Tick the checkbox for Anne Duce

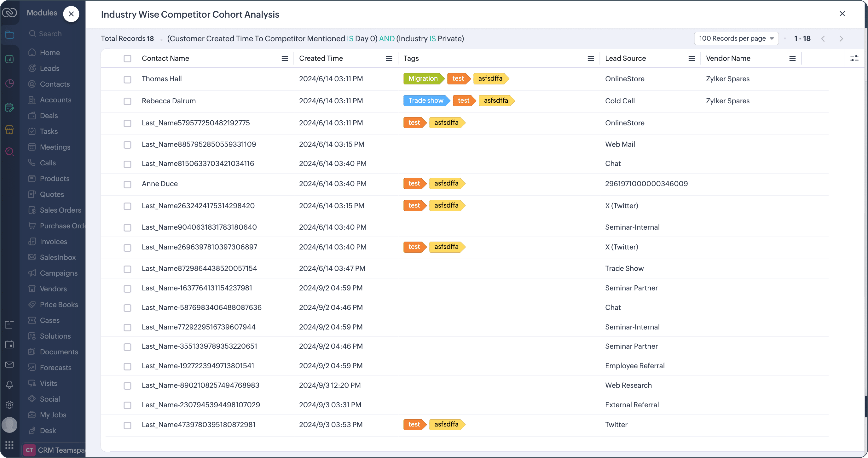tap(127, 185)
